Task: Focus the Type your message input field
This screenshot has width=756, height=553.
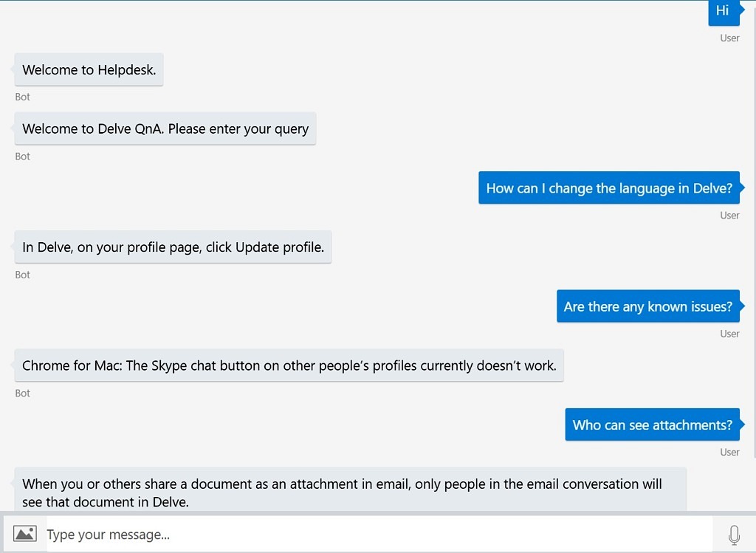Action: click(379, 535)
